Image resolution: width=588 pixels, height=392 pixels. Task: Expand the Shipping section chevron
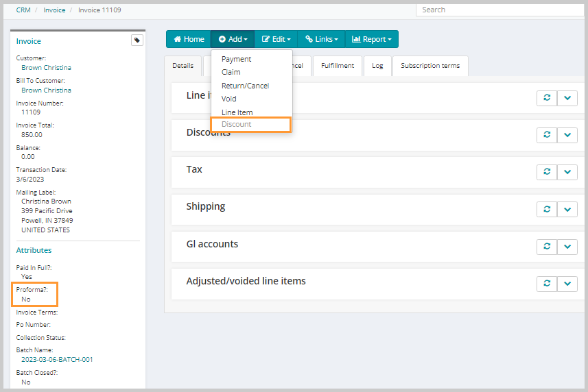[x=567, y=209]
